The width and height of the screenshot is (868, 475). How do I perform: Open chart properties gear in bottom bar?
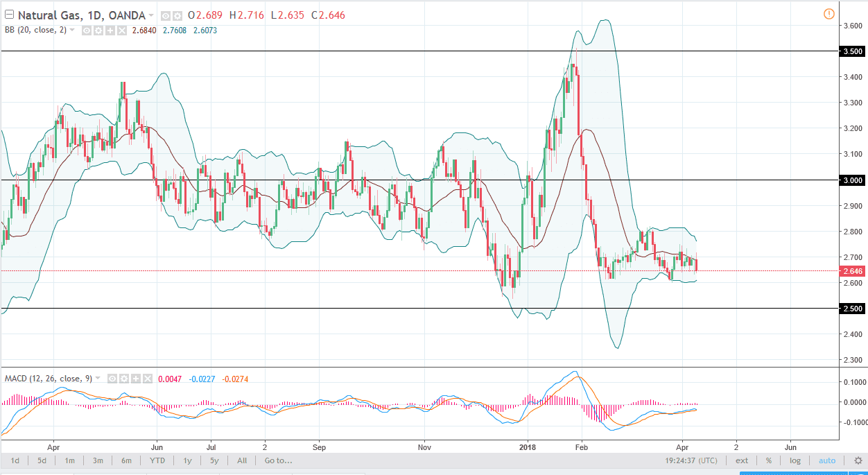(858, 460)
